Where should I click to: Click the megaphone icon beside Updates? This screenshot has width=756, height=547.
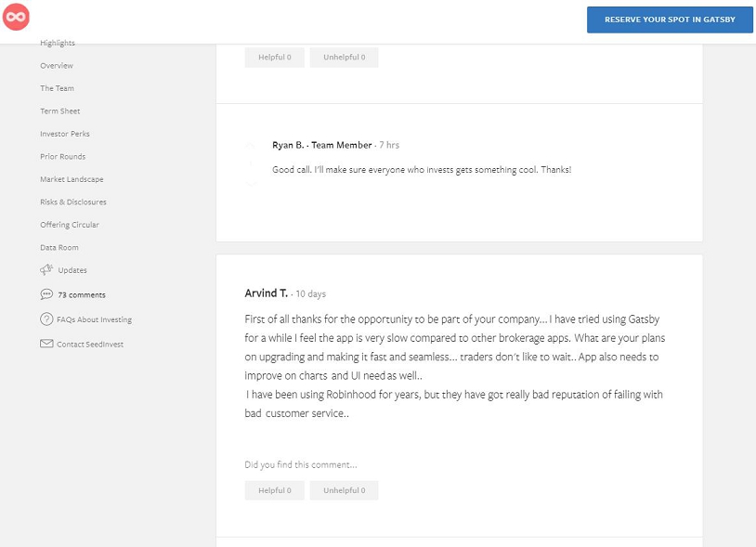(x=46, y=270)
